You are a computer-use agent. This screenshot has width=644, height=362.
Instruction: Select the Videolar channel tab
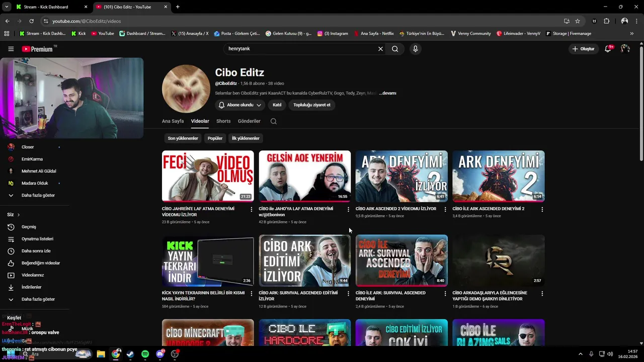[200, 121]
